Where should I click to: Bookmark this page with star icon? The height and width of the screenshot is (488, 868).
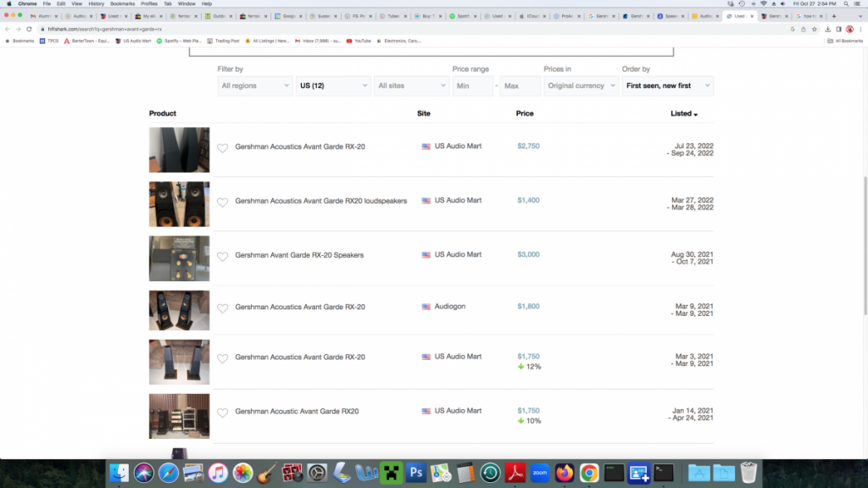(815, 30)
